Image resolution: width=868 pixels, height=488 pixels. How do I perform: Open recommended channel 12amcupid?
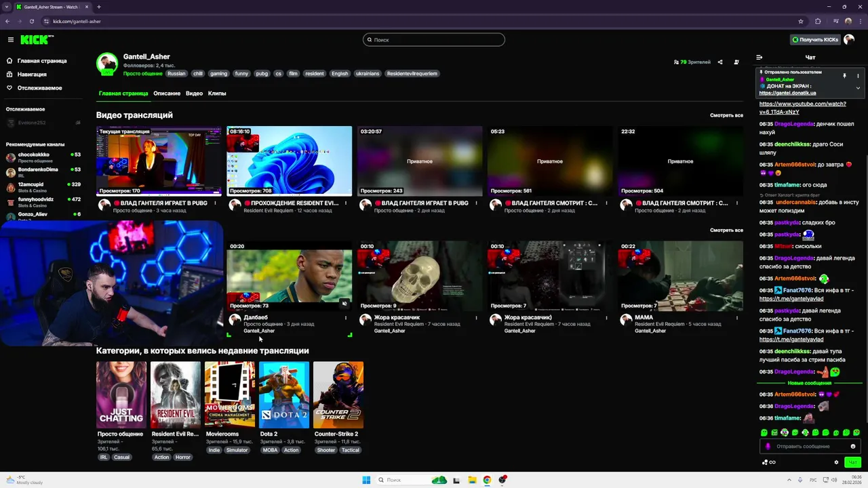[x=43, y=187]
